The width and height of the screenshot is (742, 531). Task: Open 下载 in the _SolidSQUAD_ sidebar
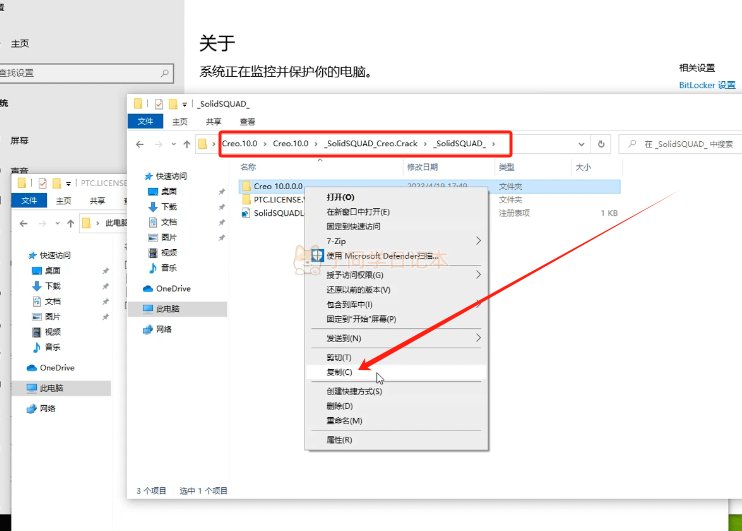tap(163, 206)
